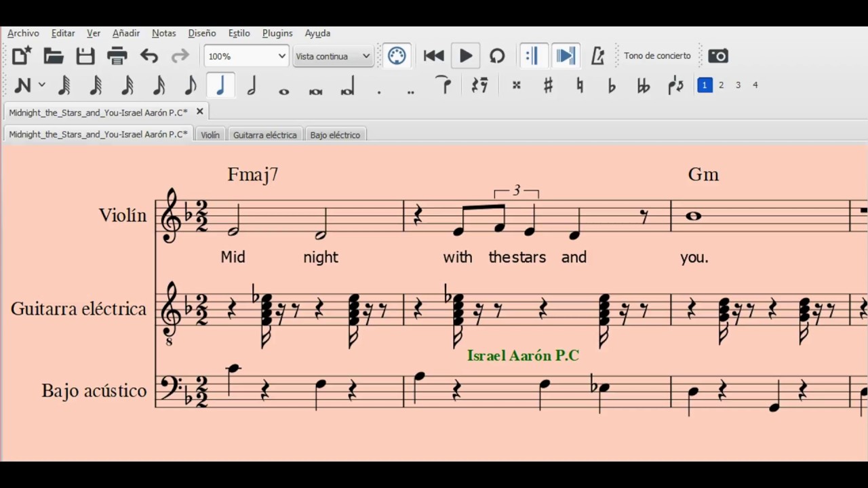Close the Midnight_the_Stars_and_You score tab
Image resolution: width=868 pixels, height=488 pixels.
click(199, 111)
